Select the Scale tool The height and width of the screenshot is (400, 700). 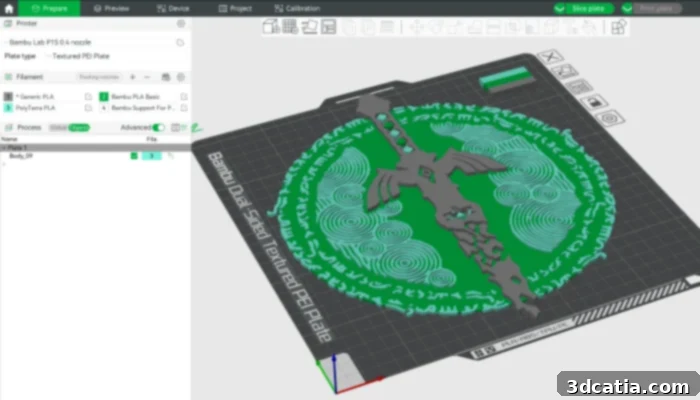click(455, 27)
